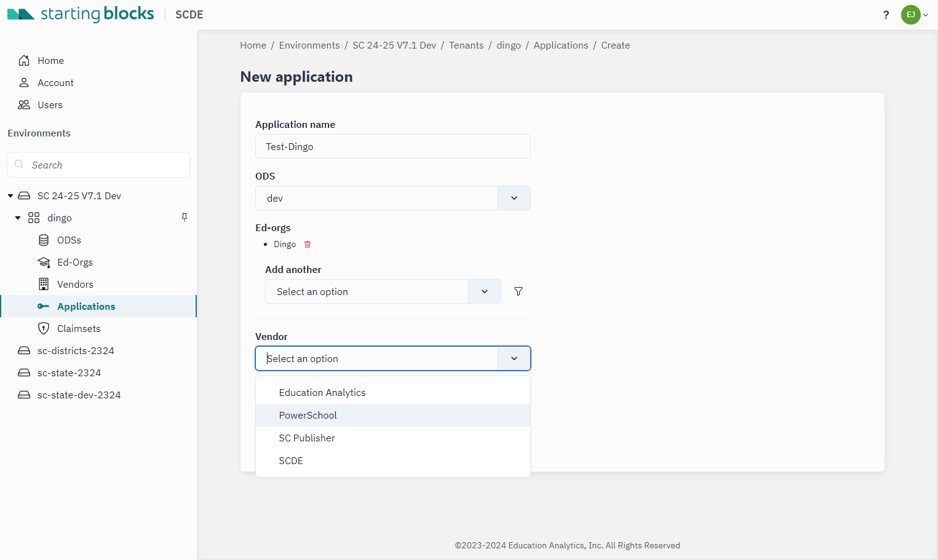
Task: Click the Vendors building icon
Action: [x=44, y=284]
